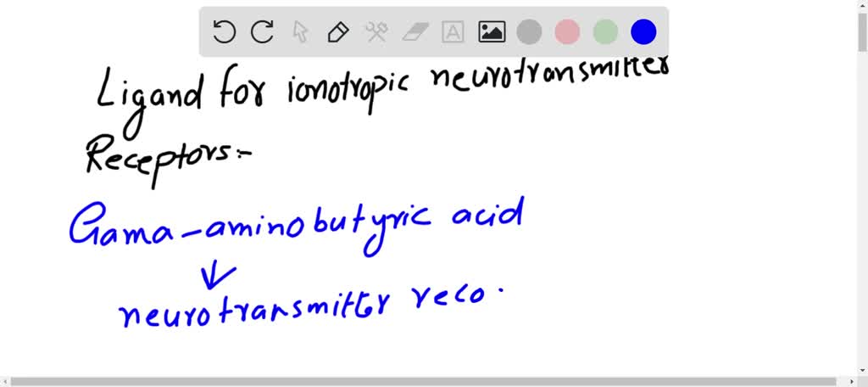The height and width of the screenshot is (387, 868).
Task: Click the horizontal scrollbar at bottom
Action: point(424,382)
